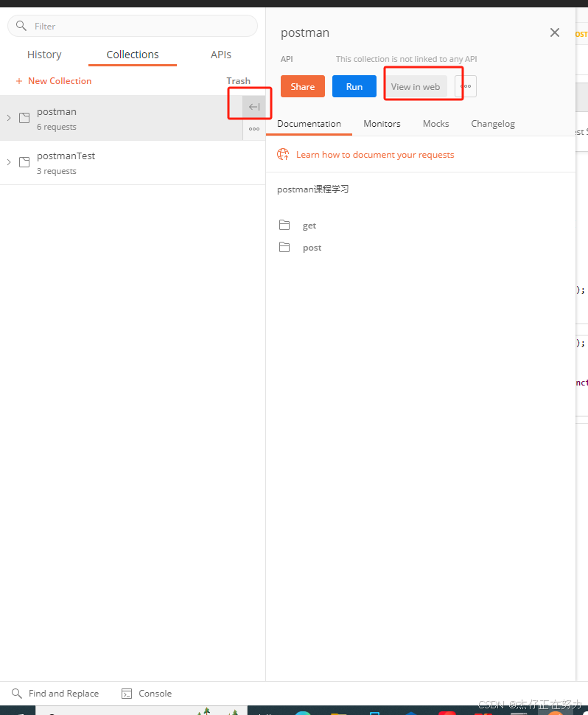588x715 pixels.
Task: Open Learn how to document your requests
Action: 375,155
